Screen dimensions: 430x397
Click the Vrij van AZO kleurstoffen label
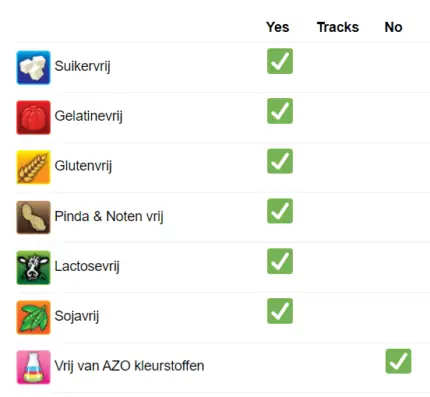[129, 366]
